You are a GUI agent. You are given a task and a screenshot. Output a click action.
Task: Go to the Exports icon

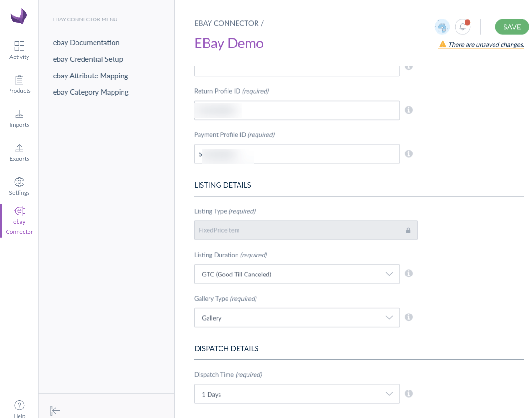pos(19,148)
